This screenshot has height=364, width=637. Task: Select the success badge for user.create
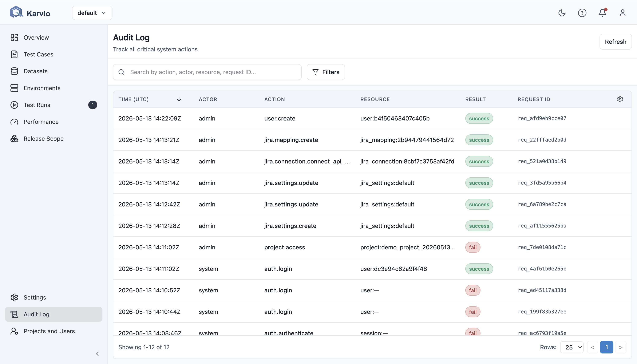pyautogui.click(x=479, y=119)
